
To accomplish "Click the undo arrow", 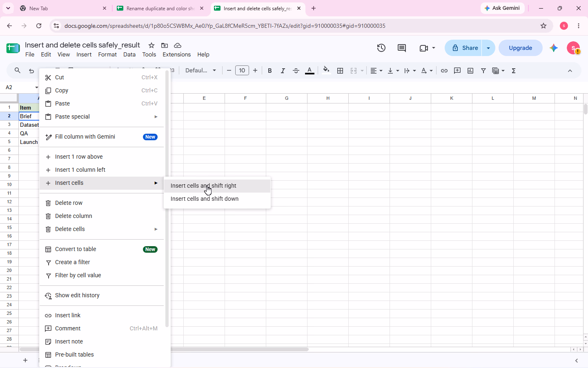I will [x=31, y=71].
